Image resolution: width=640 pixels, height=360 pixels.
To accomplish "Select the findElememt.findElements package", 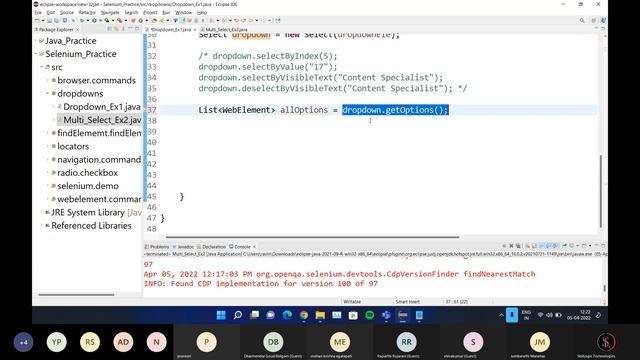I will coord(99,133).
